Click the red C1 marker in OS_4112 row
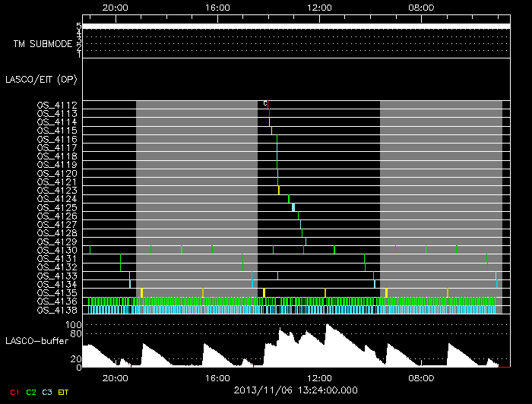This screenshot has height=404, width=532. tap(268, 105)
